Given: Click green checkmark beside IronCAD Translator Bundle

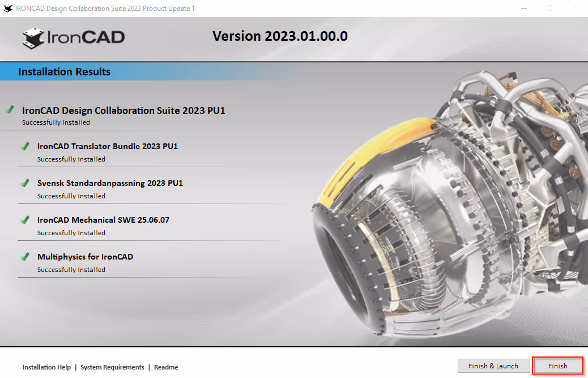Looking at the screenshot, I should (x=25, y=146).
